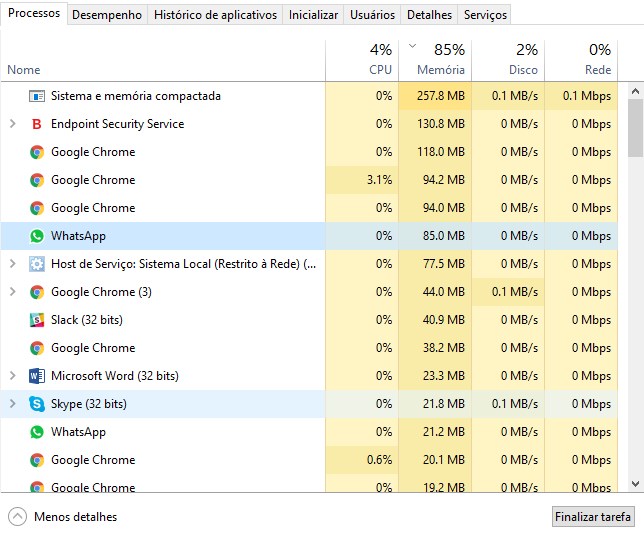Click the 23.3 MB memory cell for Word
The height and width of the screenshot is (541, 644).
click(435, 376)
